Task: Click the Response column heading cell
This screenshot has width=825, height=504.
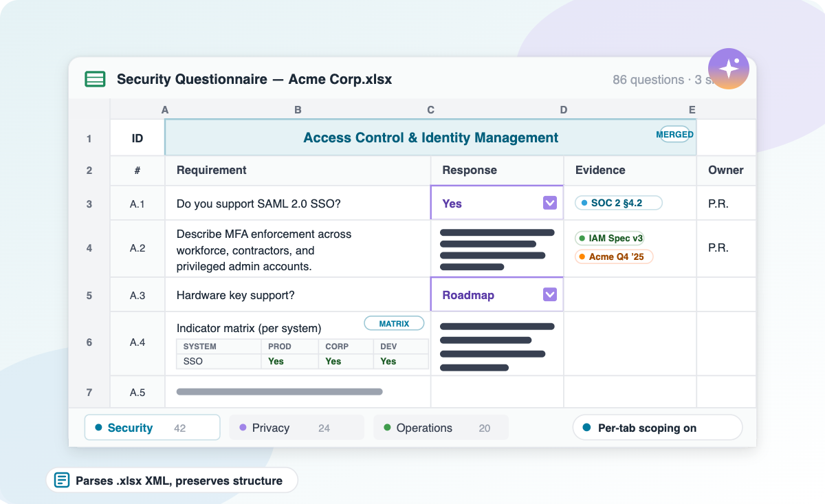Action: click(x=497, y=171)
